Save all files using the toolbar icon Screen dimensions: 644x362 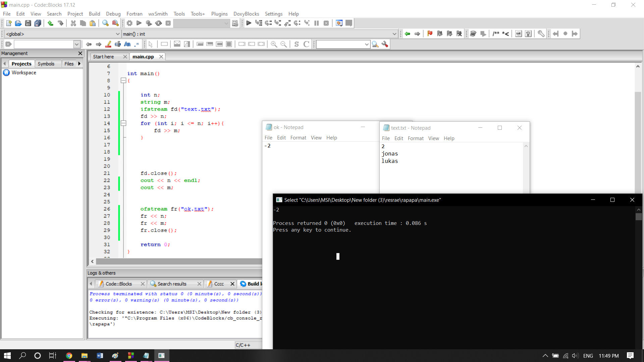pyautogui.click(x=38, y=23)
